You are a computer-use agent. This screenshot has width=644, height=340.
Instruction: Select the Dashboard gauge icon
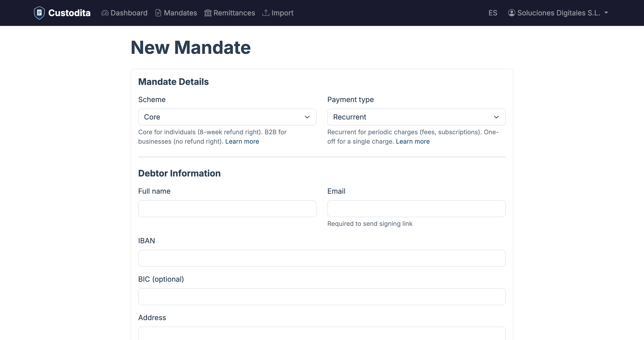[105, 13]
